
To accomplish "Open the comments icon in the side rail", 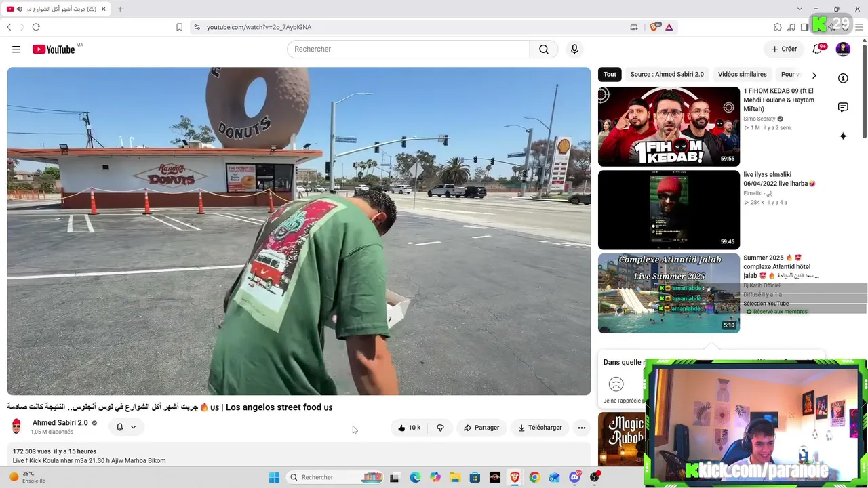I will coord(843,107).
